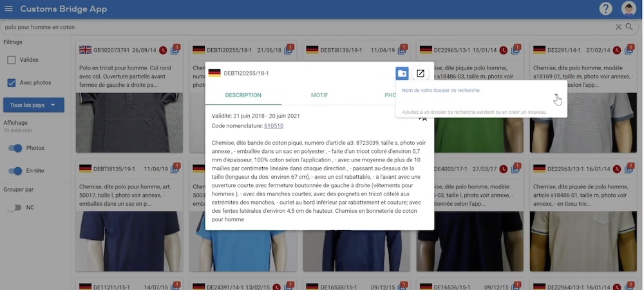This screenshot has height=290, width=644.
Task: Open photos icon on DEBTI8138/19-1 card
Action: tap(402, 50)
